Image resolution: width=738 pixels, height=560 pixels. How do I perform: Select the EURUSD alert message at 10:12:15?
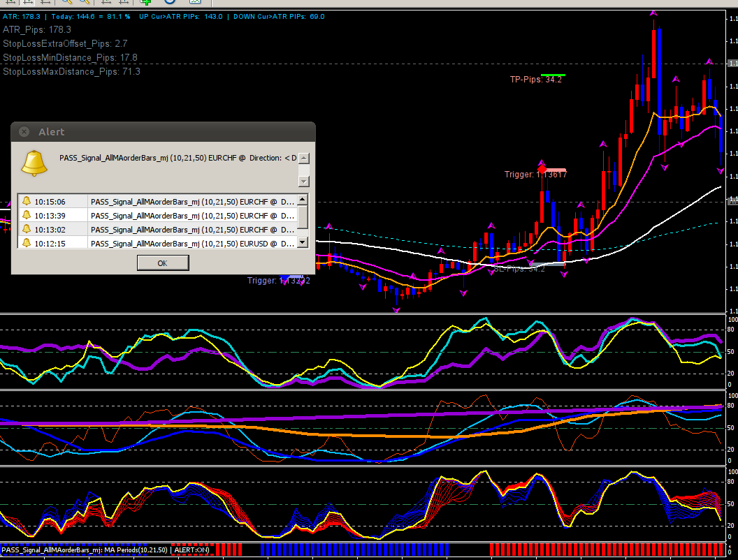pos(192,244)
